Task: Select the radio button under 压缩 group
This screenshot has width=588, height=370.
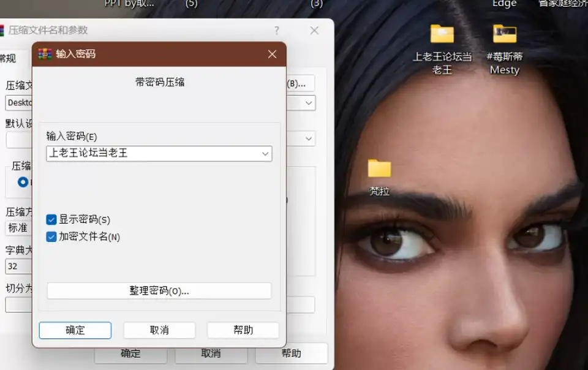Action: coord(23,182)
